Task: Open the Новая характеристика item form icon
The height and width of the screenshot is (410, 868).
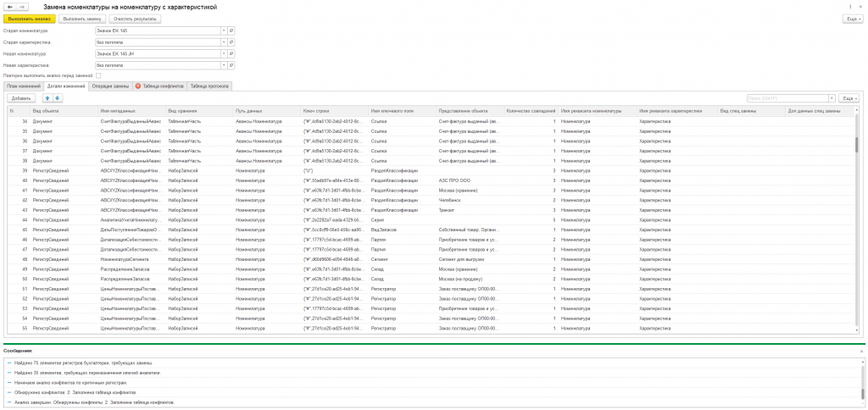Action: tap(231, 65)
